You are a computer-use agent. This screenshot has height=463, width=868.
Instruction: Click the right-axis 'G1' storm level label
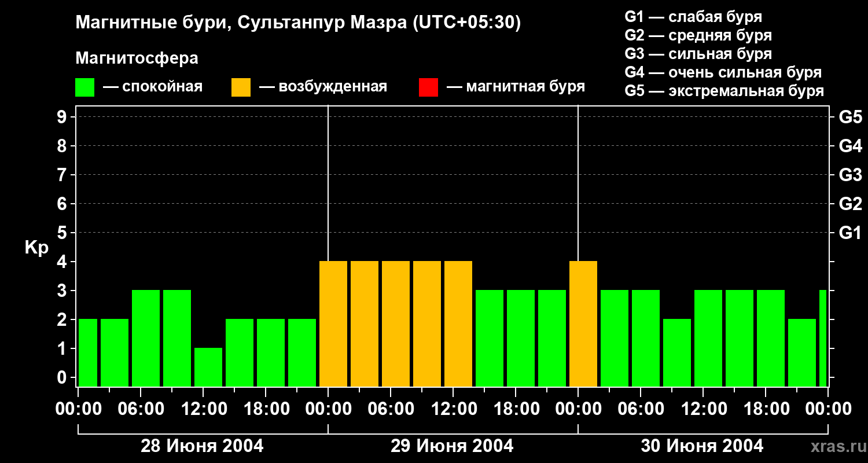tap(850, 233)
